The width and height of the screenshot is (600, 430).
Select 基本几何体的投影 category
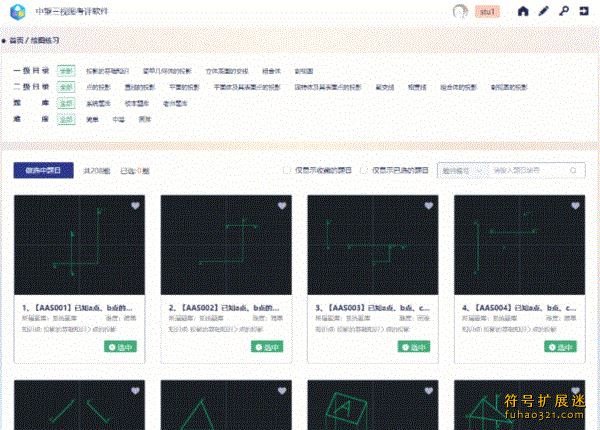(x=167, y=71)
